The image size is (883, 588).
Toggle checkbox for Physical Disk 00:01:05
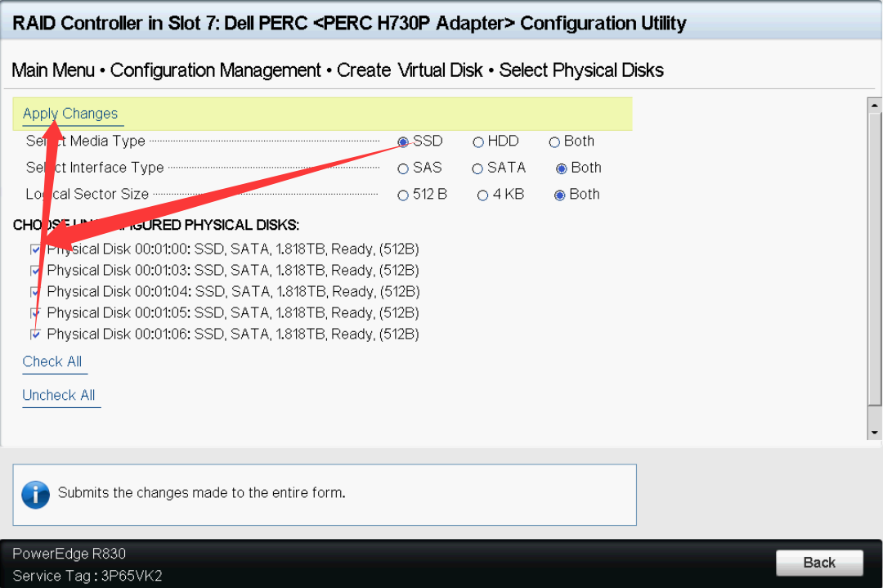click(35, 313)
